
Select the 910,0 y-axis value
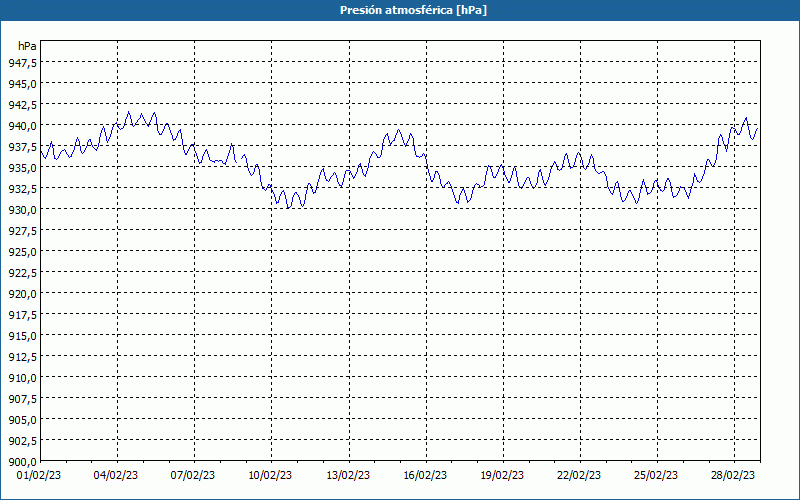22,378
